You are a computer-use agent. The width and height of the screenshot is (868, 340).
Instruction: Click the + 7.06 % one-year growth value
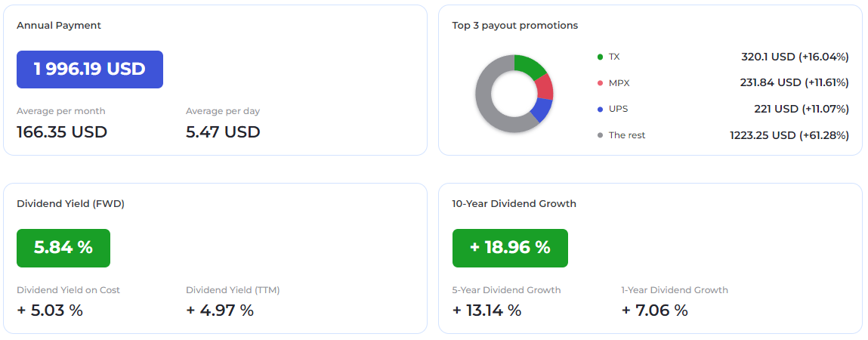pos(655,310)
